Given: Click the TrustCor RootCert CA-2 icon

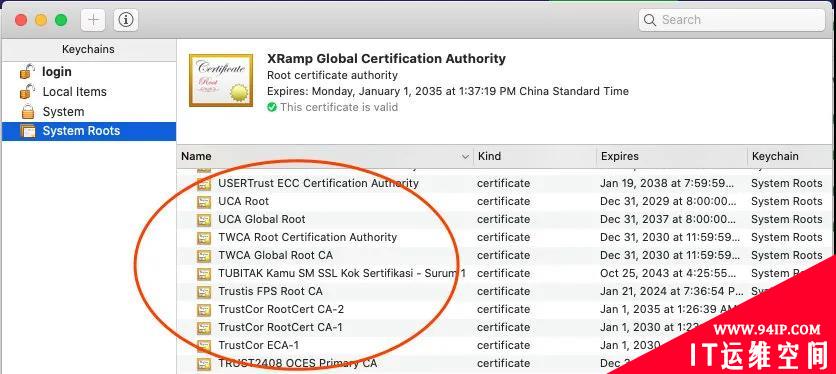Looking at the screenshot, I should pos(204,310).
